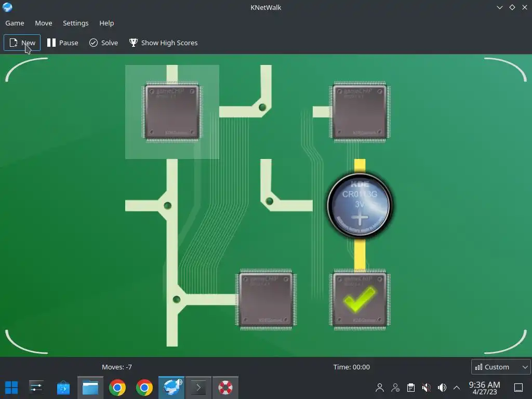This screenshot has height=399, width=532.
Task: Launch the store bag taskbar icon
Action: (x=63, y=388)
